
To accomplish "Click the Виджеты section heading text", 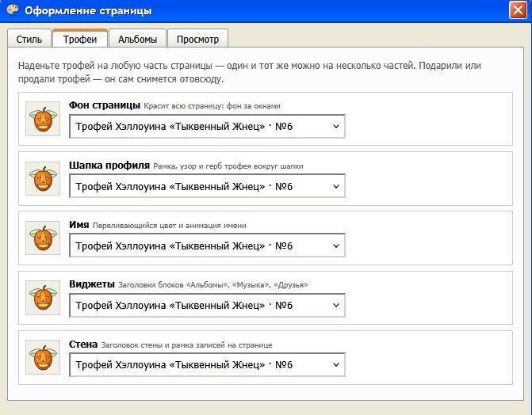I will 92,284.
